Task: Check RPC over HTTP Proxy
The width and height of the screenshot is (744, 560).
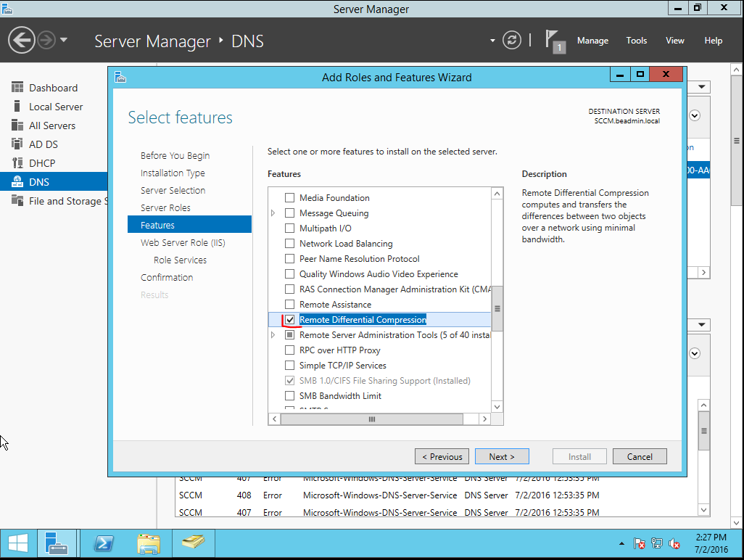Action: pos(289,350)
